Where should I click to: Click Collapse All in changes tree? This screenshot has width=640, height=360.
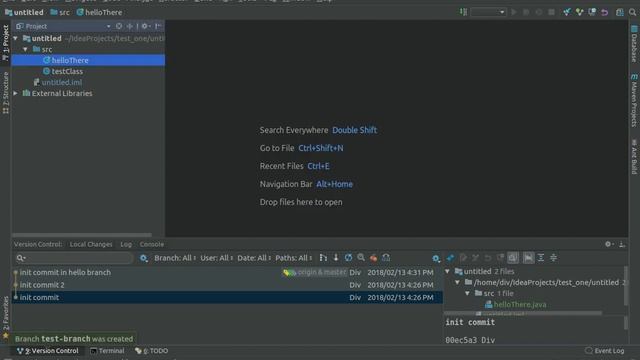[x=553, y=258]
